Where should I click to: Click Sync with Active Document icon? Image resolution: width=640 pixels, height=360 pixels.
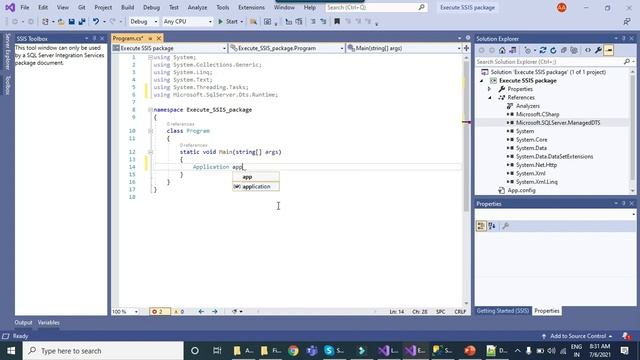(542, 50)
